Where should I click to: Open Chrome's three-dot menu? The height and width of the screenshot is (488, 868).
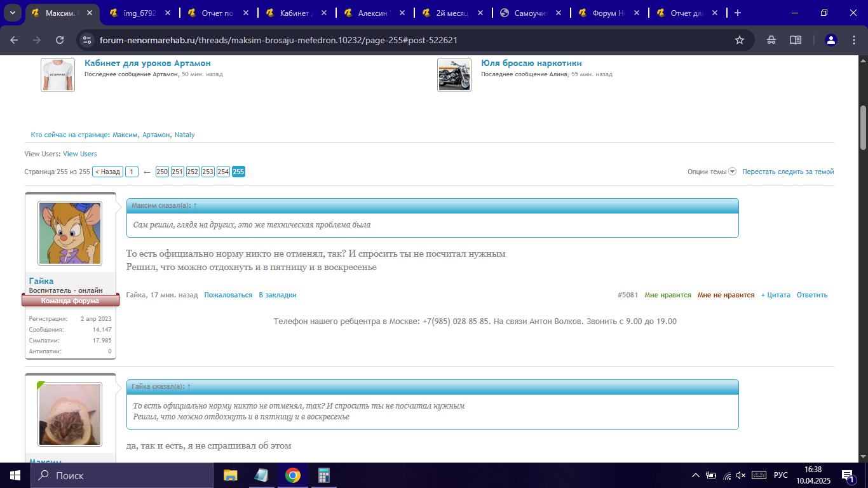(x=853, y=40)
